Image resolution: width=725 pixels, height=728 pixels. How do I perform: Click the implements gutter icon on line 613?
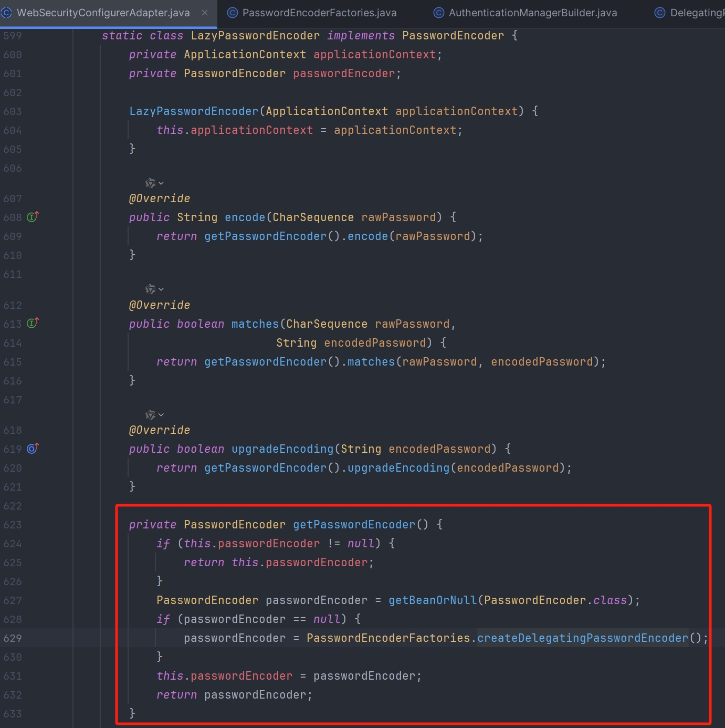coord(33,324)
